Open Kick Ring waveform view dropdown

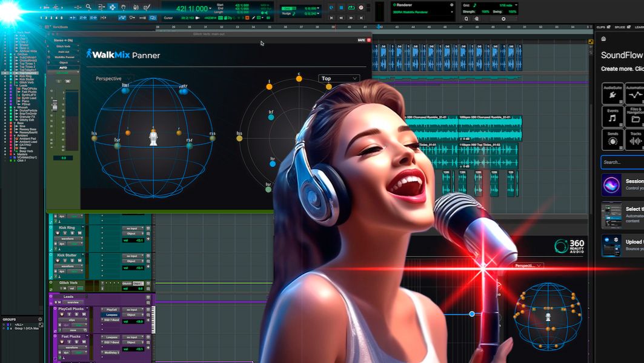click(x=68, y=239)
